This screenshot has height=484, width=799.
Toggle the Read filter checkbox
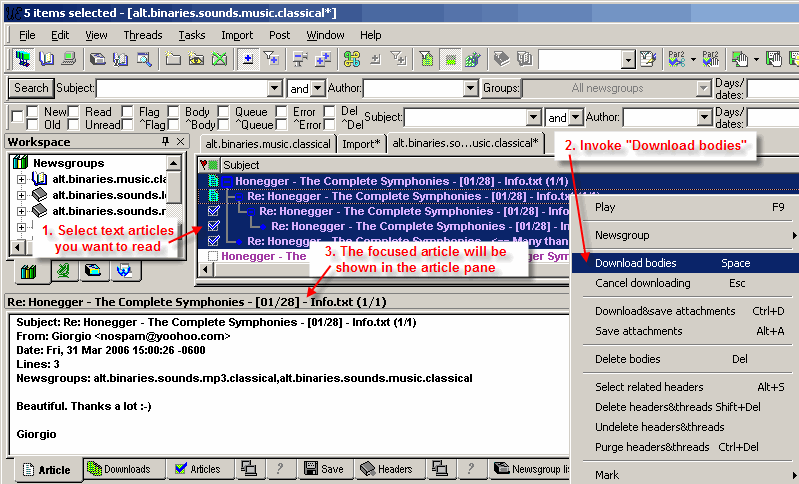point(73,111)
